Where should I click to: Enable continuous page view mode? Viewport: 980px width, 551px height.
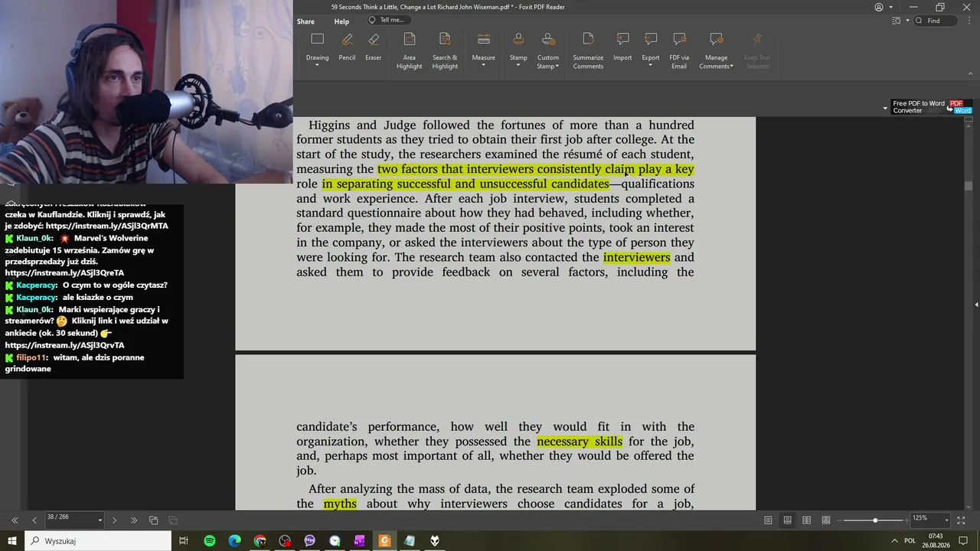click(x=787, y=520)
